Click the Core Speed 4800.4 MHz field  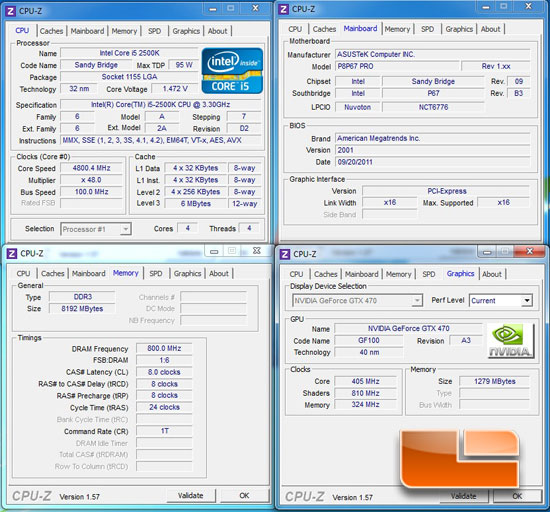[x=91, y=168]
